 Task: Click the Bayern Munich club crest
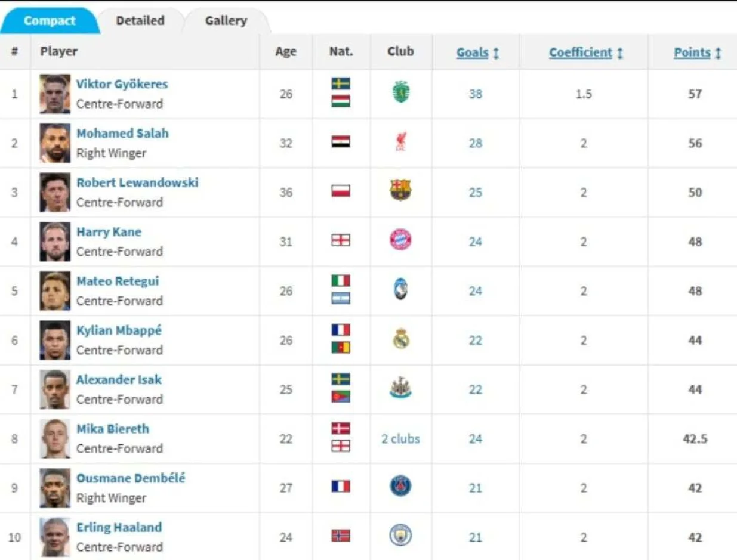400,240
